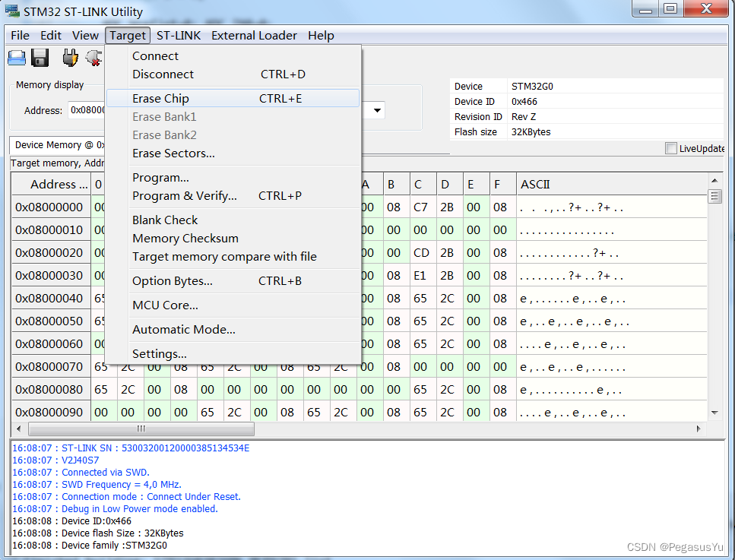Click the Address column header
This screenshot has height=560, width=735.
[51, 185]
